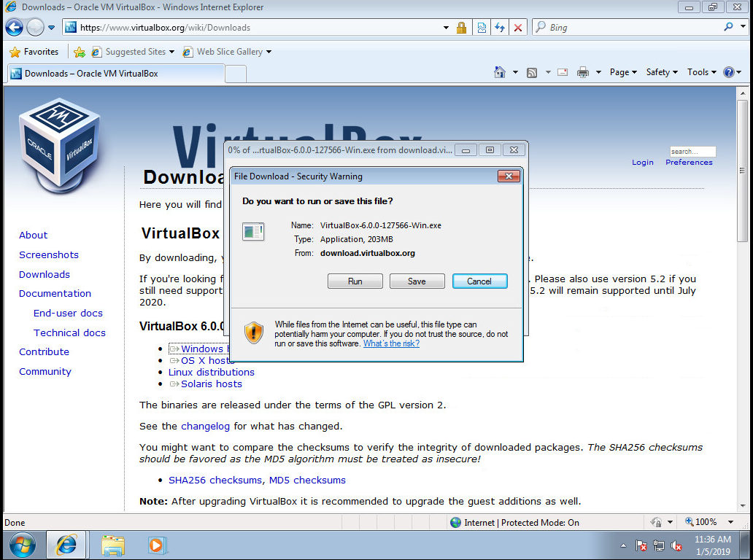
Task: Click the Print icon
Action: [582, 72]
